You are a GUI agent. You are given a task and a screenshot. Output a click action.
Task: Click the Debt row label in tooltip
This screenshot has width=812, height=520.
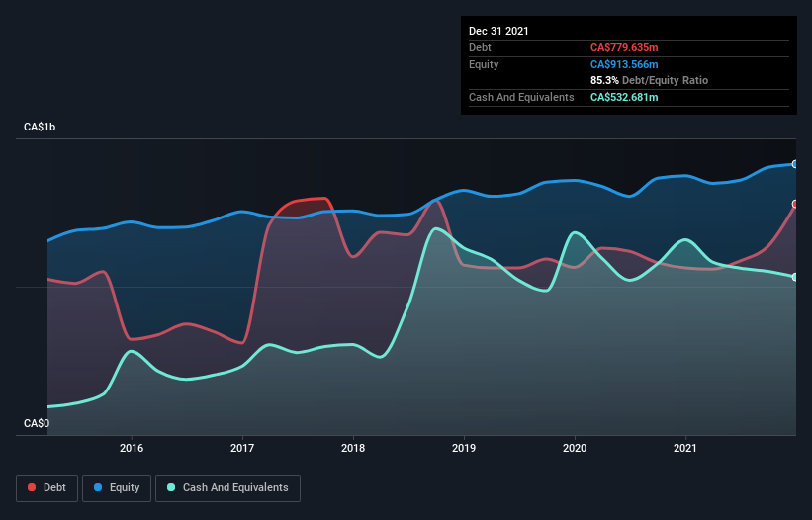(x=480, y=47)
